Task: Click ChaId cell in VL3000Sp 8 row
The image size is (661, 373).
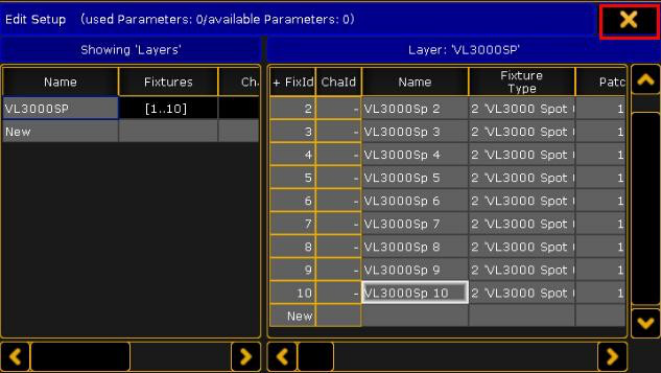Action: pyautogui.click(x=339, y=247)
